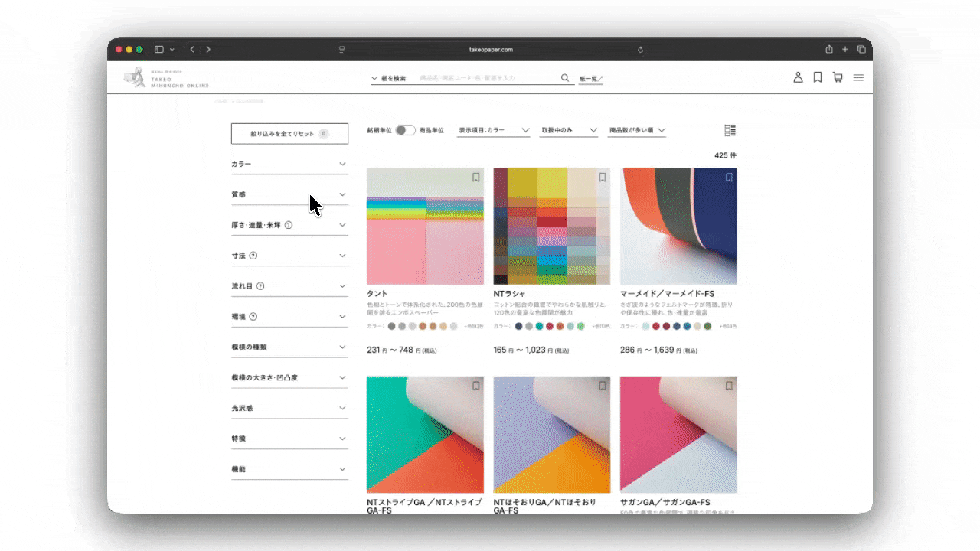
Task: Click the 絞り込みを全てリセット button
Action: tap(289, 134)
